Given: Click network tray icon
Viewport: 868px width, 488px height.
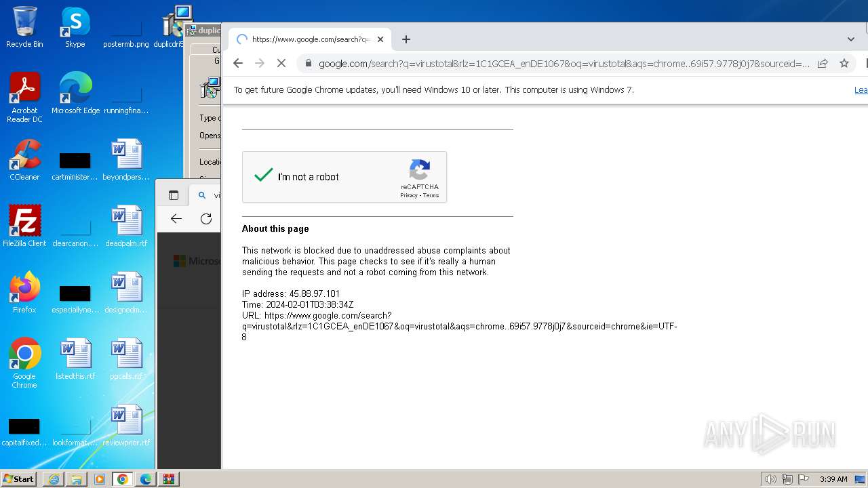Looking at the screenshot, I should pos(787,479).
